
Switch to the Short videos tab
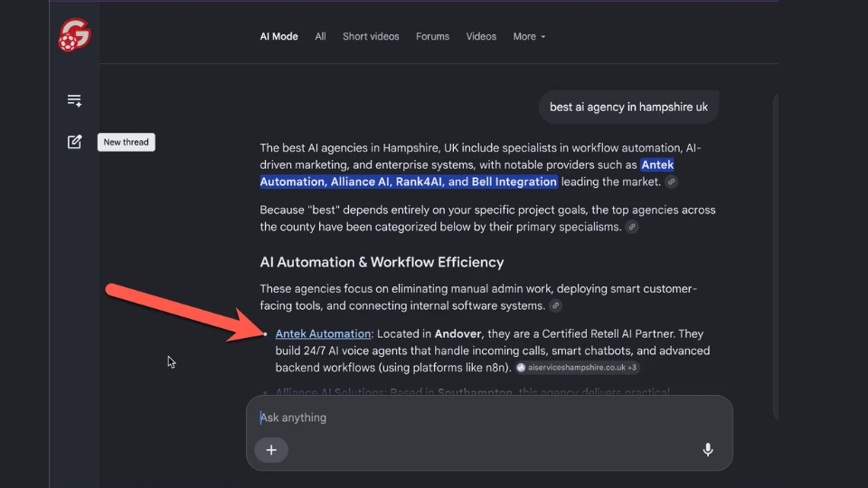pyautogui.click(x=371, y=36)
